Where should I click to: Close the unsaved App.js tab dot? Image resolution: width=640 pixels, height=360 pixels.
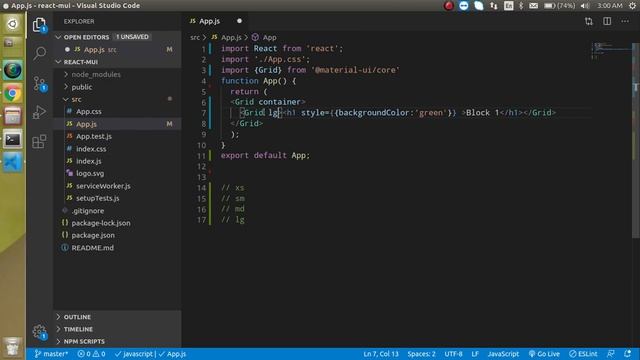coord(240,21)
